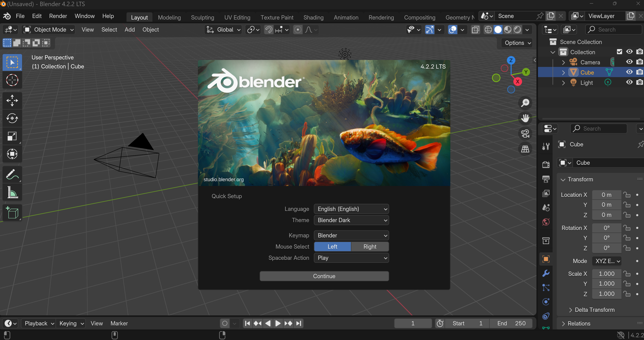Click the zoom viewport magnifier icon
This screenshot has width=644, height=340.
(525, 103)
